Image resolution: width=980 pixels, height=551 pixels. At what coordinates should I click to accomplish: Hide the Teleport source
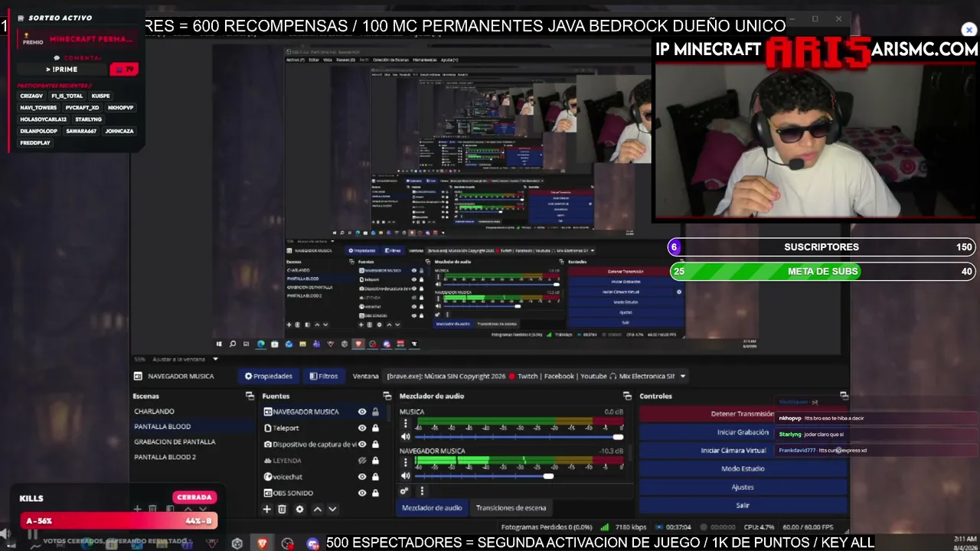[362, 428]
